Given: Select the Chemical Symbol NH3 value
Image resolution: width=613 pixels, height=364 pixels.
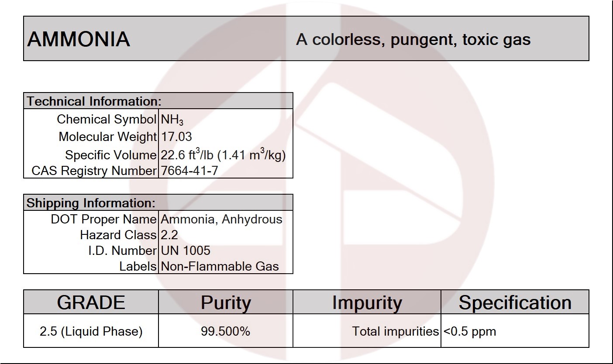Looking at the screenshot, I should (172, 120).
